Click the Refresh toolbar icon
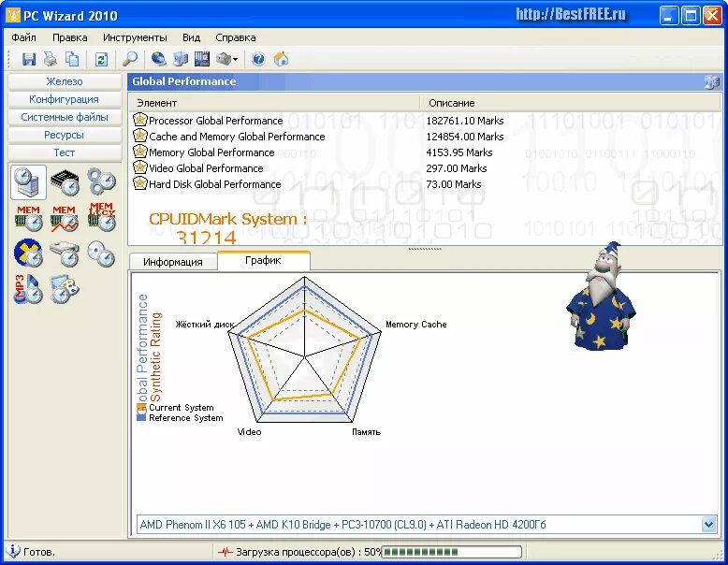Screen dimensions: 728x565 pyautogui.click(x=101, y=59)
